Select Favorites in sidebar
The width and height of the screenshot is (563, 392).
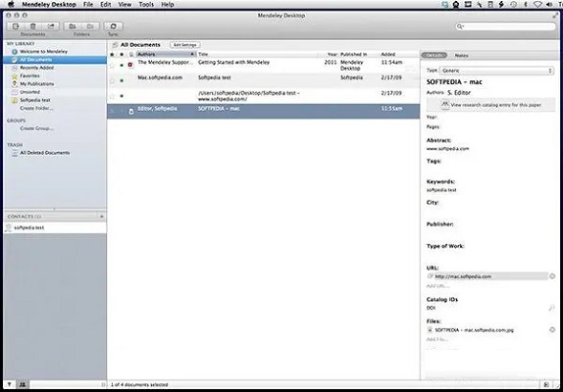coord(29,75)
